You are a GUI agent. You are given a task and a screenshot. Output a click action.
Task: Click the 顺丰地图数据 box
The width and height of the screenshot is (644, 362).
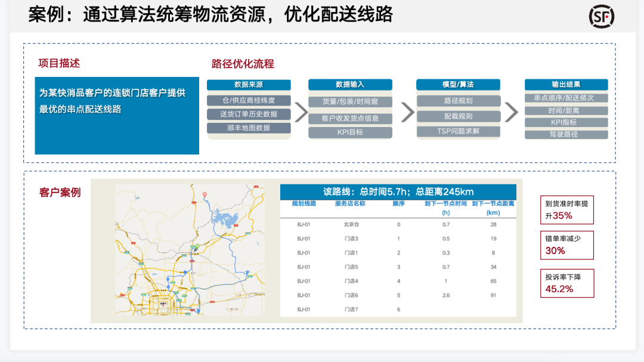(249, 128)
